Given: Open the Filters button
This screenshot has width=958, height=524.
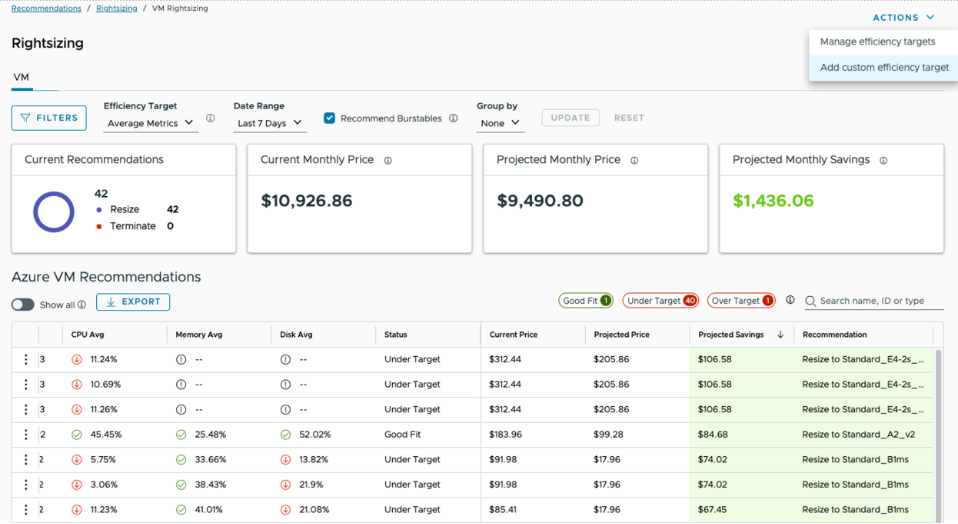Looking at the screenshot, I should coord(49,118).
